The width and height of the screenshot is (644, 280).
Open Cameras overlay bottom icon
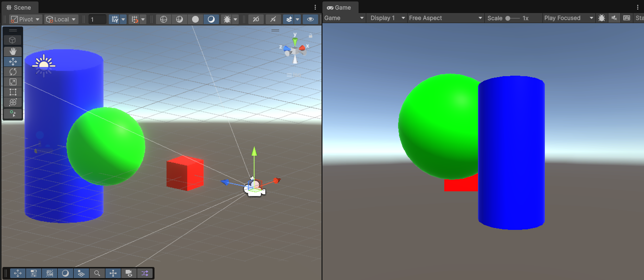tap(129, 273)
